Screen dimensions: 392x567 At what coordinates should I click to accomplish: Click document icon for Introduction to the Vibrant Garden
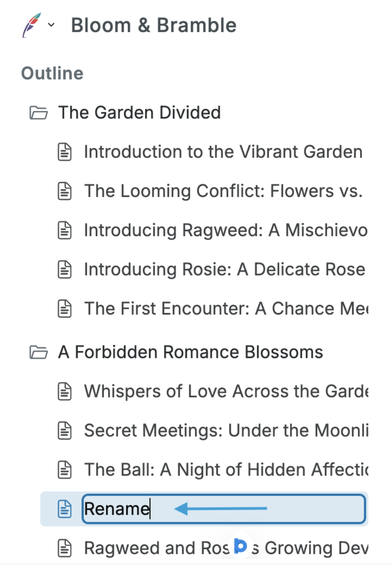[x=65, y=152]
